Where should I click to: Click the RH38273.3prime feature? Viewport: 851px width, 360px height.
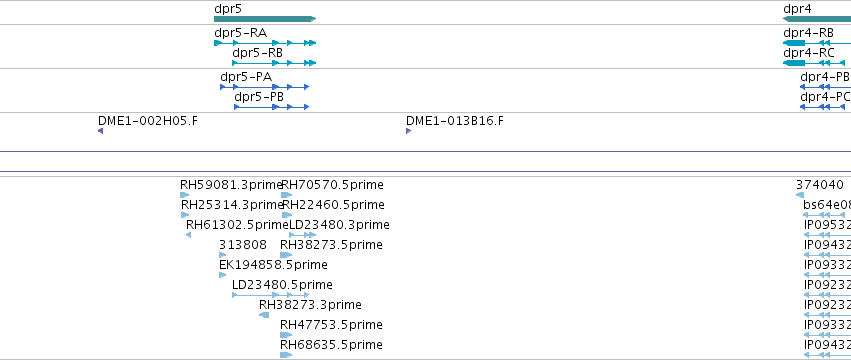pos(264,315)
